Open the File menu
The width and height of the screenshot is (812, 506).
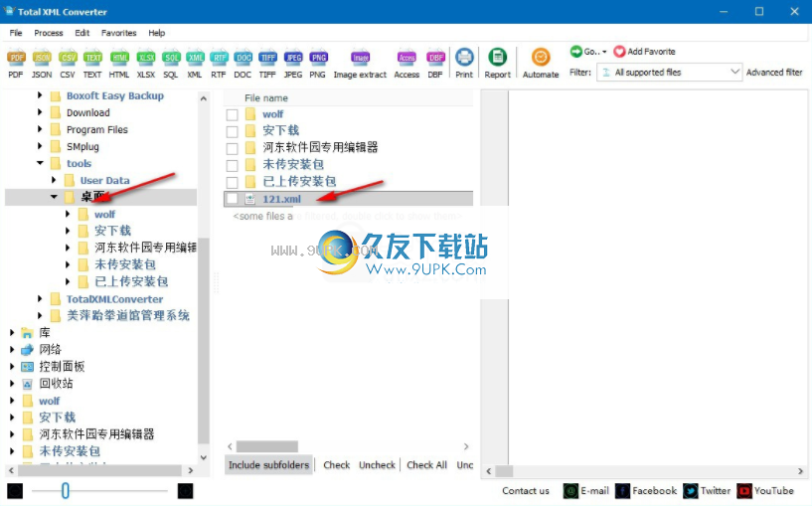tap(16, 33)
